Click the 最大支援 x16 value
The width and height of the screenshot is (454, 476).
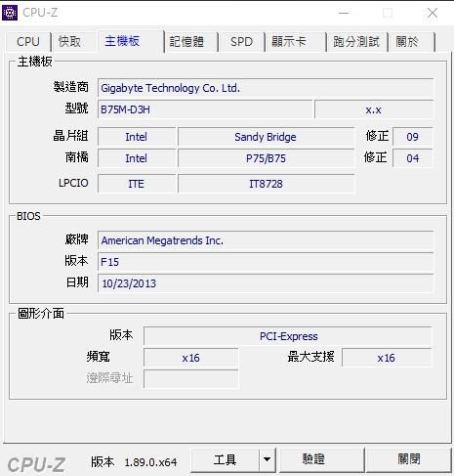tap(387, 358)
